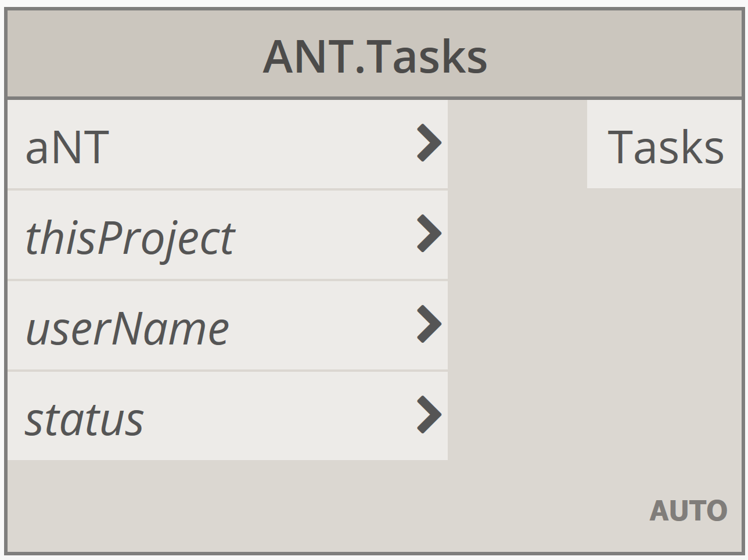Viewport: 748px width, 560px height.
Task: Select the aNT input port label
Action: 67,147
